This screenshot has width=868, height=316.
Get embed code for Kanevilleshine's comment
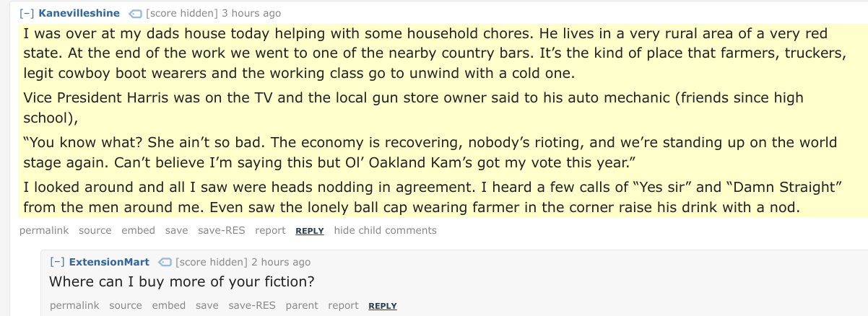tap(138, 231)
